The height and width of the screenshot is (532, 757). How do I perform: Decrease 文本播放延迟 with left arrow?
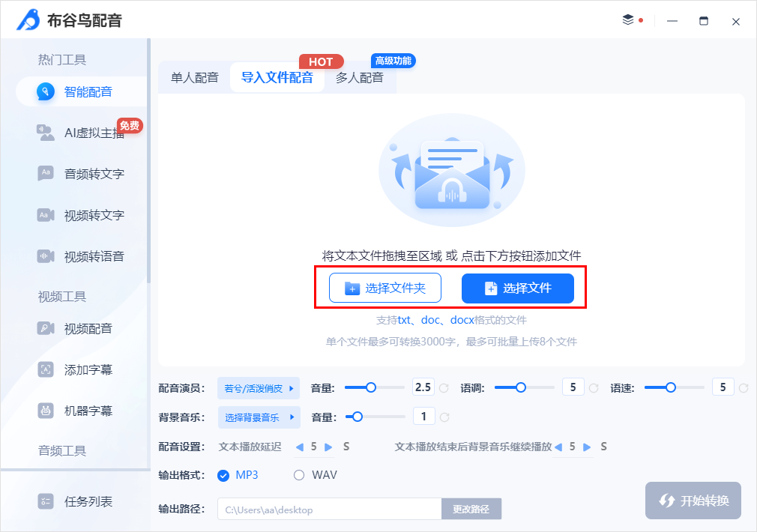pos(299,447)
